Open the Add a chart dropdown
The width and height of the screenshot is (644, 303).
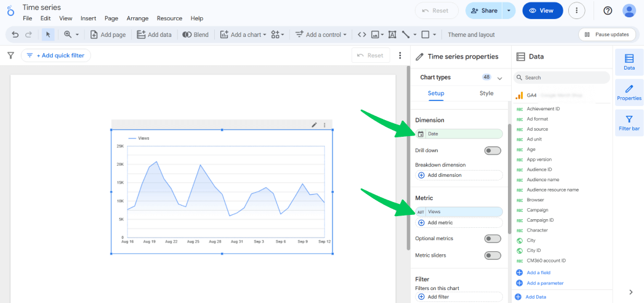tap(243, 35)
